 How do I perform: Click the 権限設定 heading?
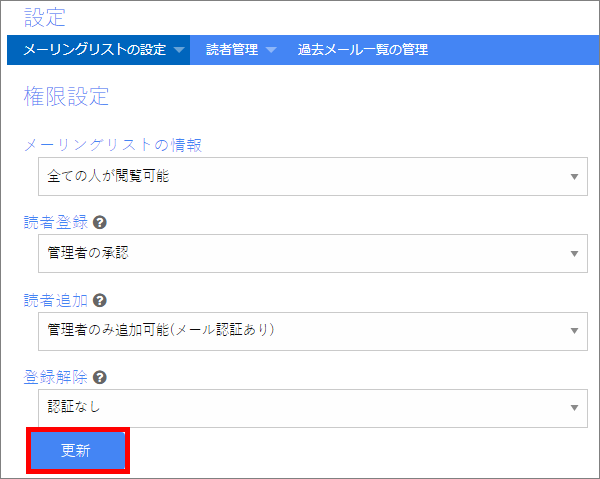pos(66,96)
